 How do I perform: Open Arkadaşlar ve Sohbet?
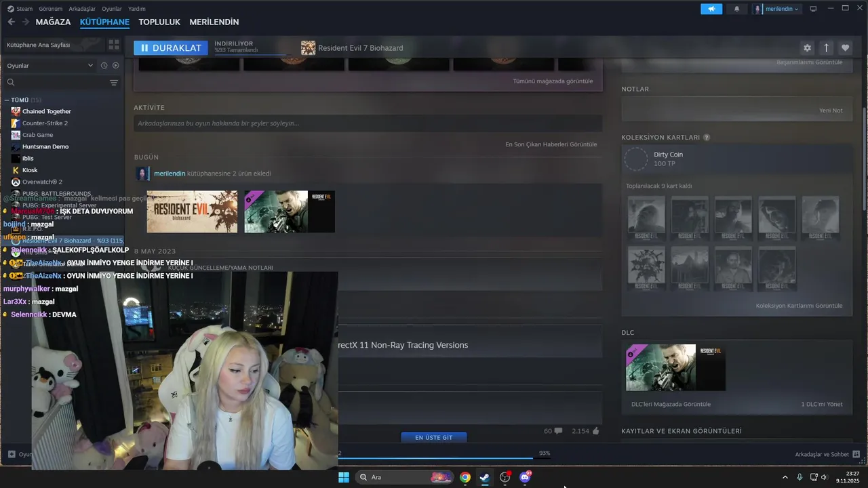(827, 454)
